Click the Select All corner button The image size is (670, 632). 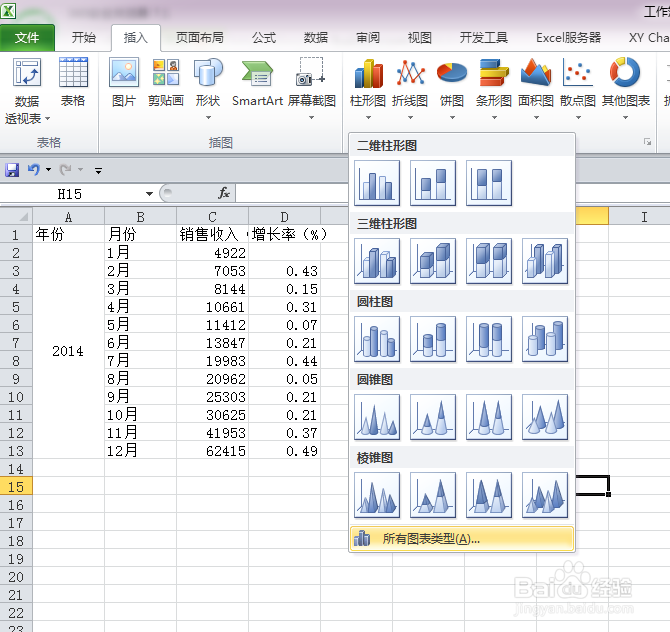click(x=16, y=216)
